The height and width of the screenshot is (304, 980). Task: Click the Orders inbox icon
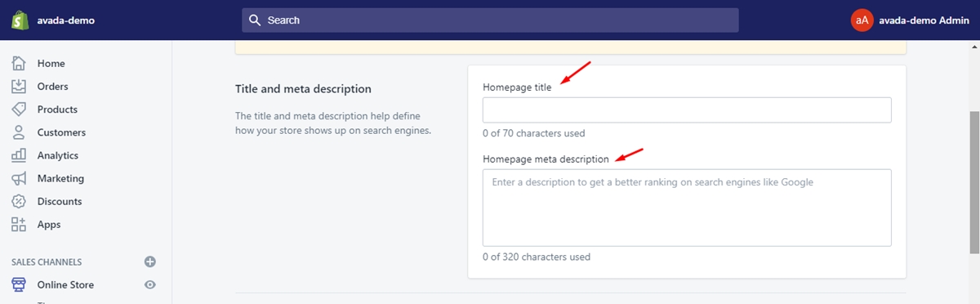(x=19, y=86)
